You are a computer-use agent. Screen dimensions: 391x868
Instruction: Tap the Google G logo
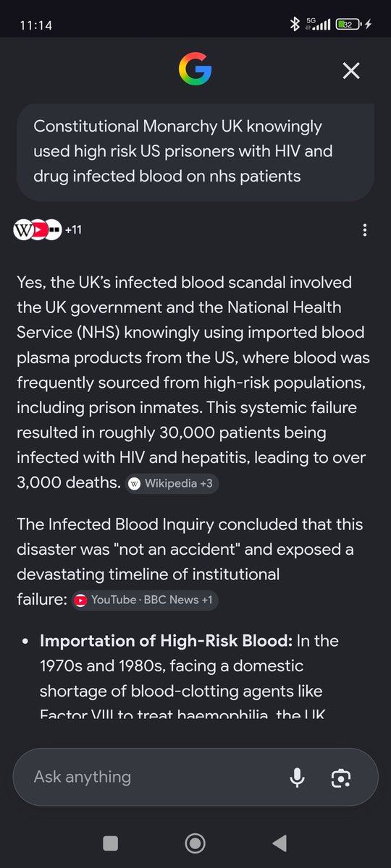tap(195, 70)
